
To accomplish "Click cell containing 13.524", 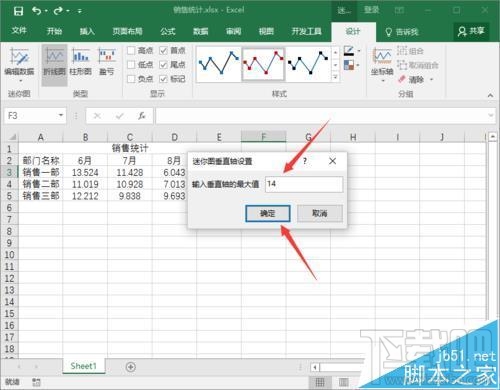I will click(x=85, y=173).
